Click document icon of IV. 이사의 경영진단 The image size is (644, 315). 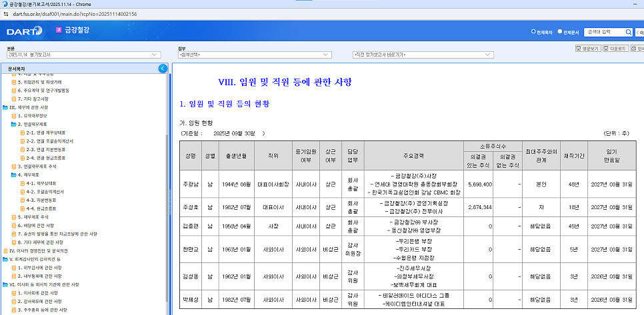pyautogui.click(x=5, y=250)
